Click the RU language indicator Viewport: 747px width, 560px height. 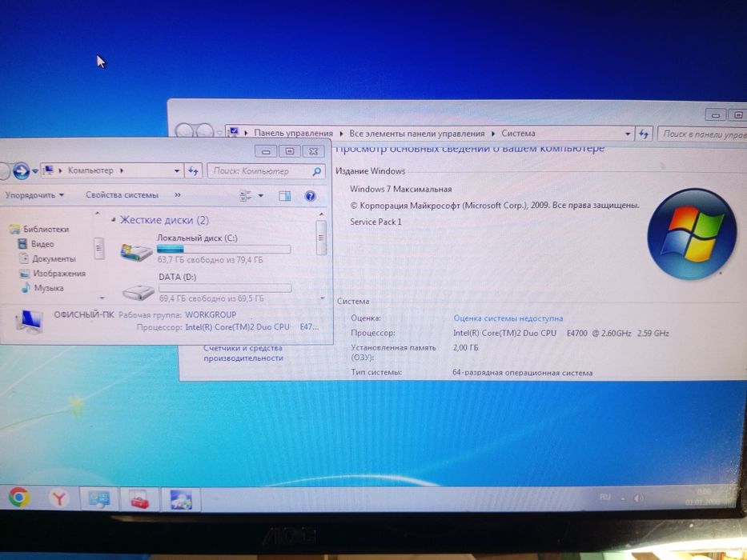[604, 497]
